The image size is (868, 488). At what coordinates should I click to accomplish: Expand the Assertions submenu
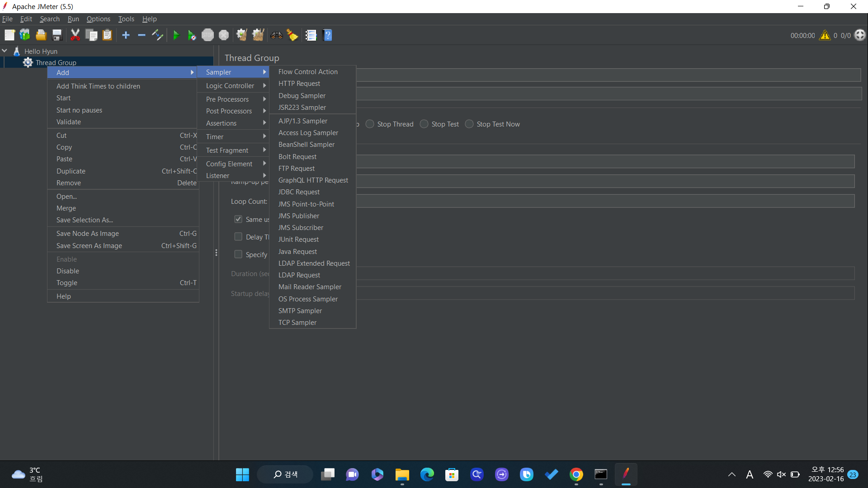[x=233, y=123]
